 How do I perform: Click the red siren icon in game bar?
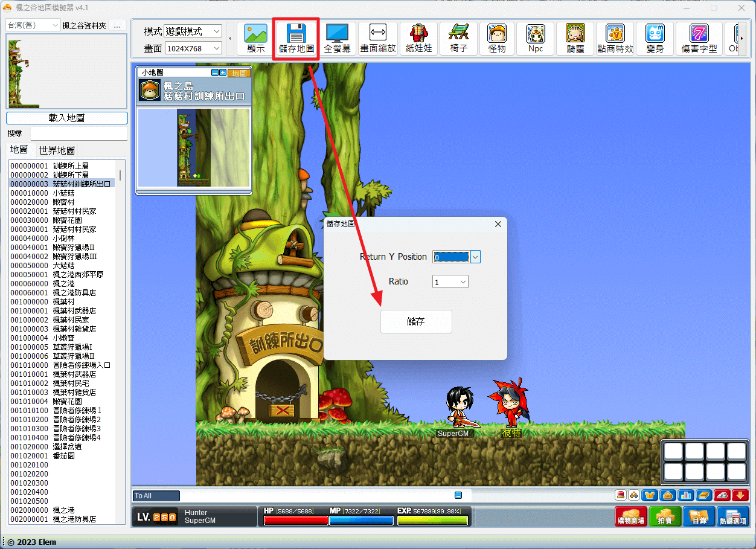coord(621,495)
